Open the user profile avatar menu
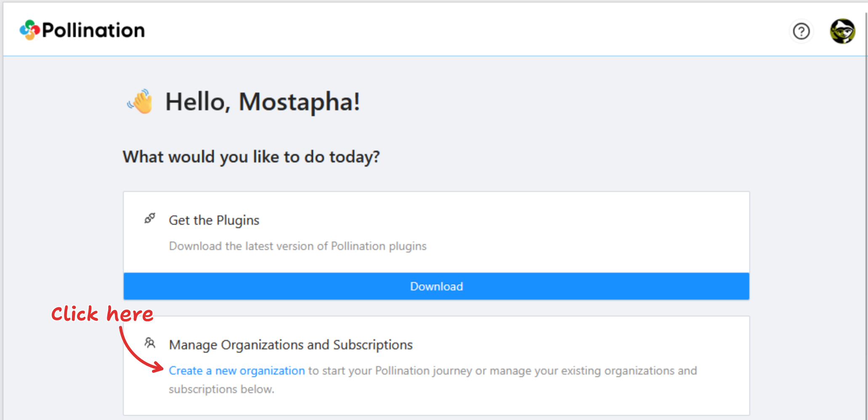The width and height of the screenshot is (868, 420). coord(842,31)
